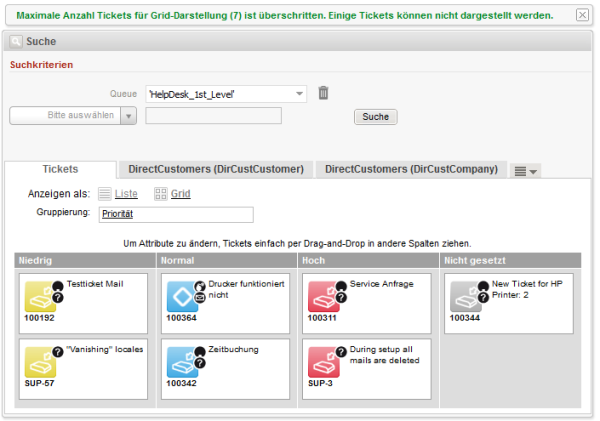Click the trash icon next to Queue
Image resolution: width=600 pixels, height=421 pixels.
[x=324, y=93]
